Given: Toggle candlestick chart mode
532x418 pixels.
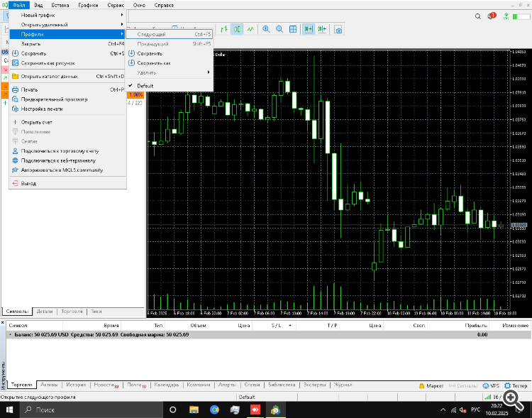Looking at the screenshot, I should click(237, 29).
